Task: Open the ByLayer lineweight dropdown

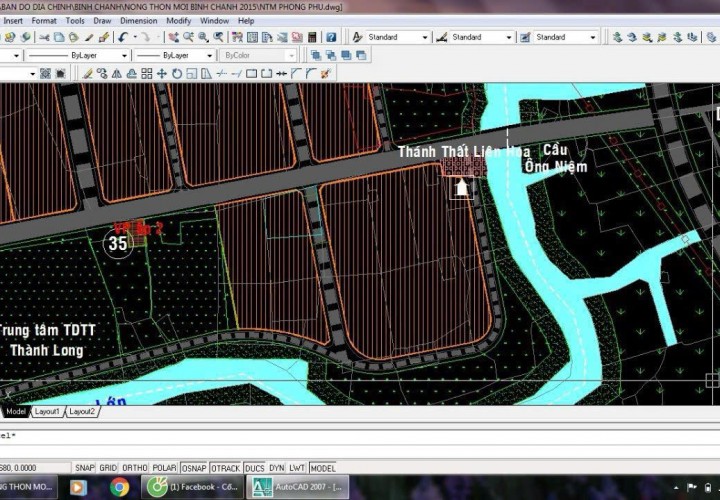Action: [209, 56]
